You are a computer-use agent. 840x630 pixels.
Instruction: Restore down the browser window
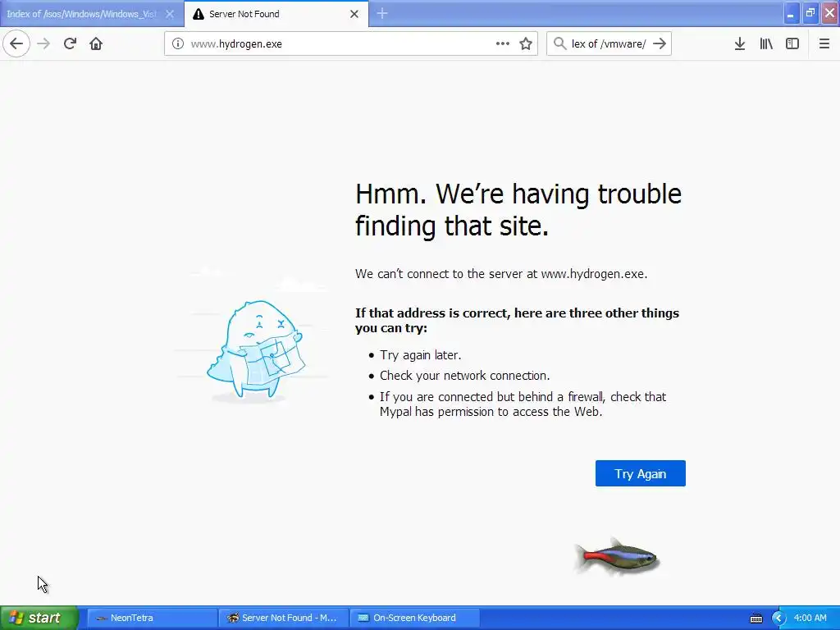810,13
